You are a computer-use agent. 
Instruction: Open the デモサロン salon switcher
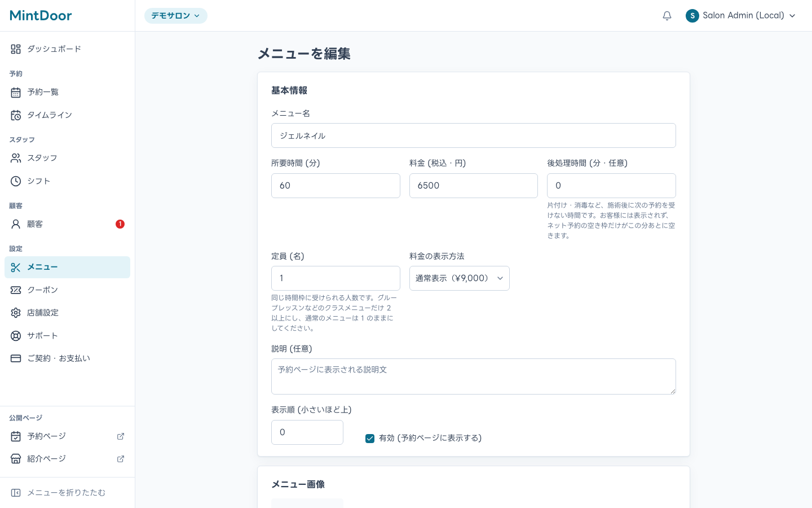pos(176,16)
